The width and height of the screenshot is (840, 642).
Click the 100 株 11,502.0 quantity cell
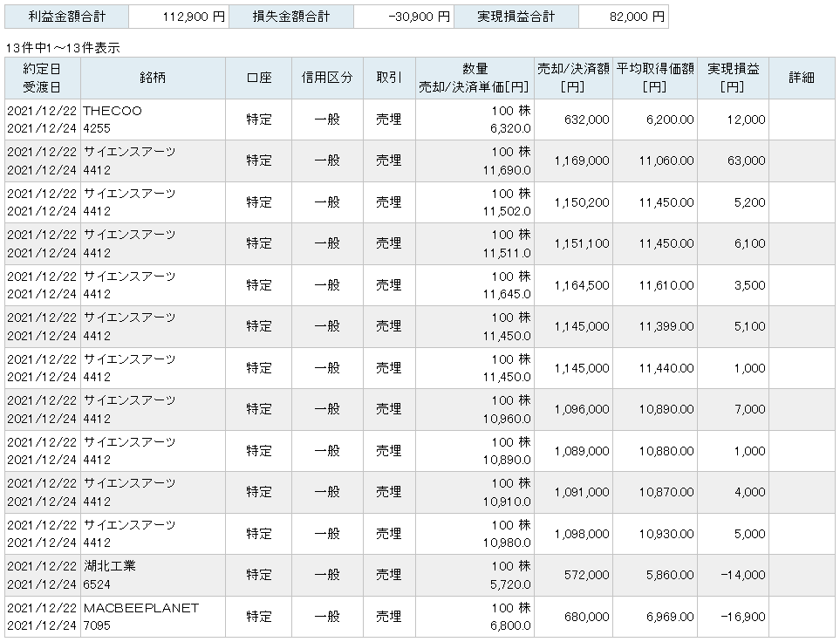pos(475,202)
